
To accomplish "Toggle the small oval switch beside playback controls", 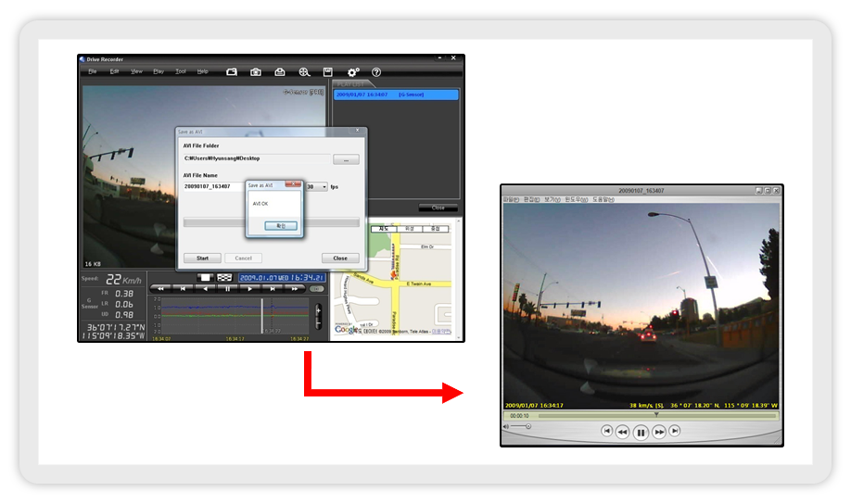I will pos(317,289).
